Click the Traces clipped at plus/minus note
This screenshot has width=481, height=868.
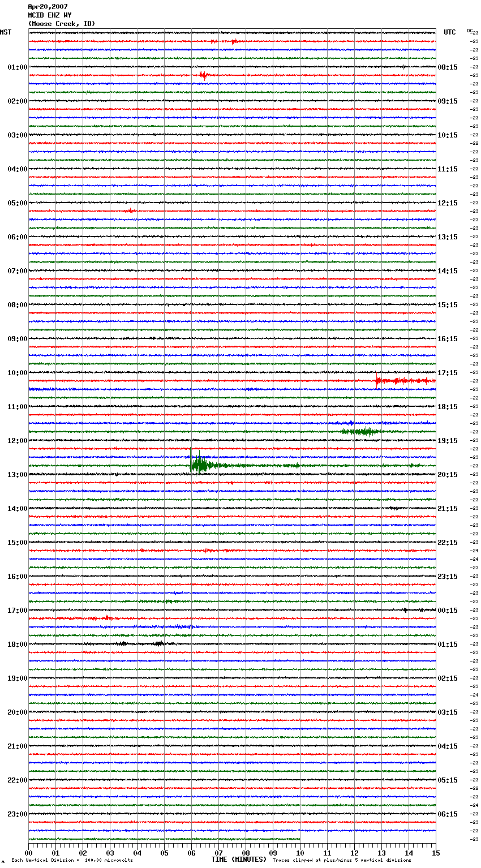click(x=342, y=860)
